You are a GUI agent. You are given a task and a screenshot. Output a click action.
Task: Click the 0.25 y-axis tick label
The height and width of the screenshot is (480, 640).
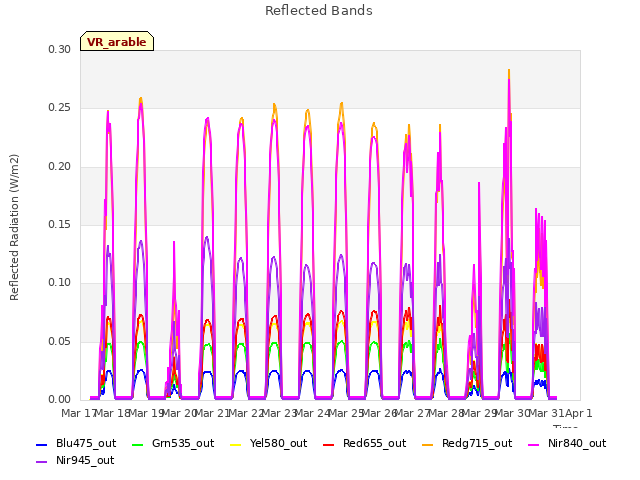pyautogui.click(x=60, y=108)
